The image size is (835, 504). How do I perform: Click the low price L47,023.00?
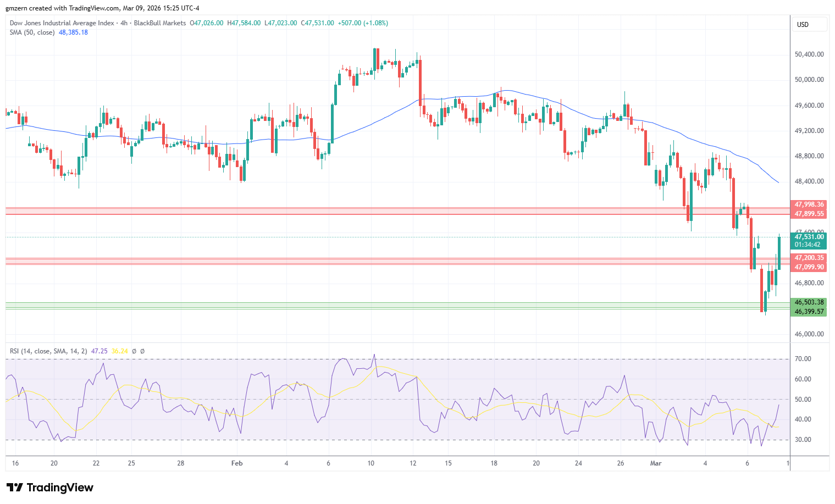tap(281, 23)
